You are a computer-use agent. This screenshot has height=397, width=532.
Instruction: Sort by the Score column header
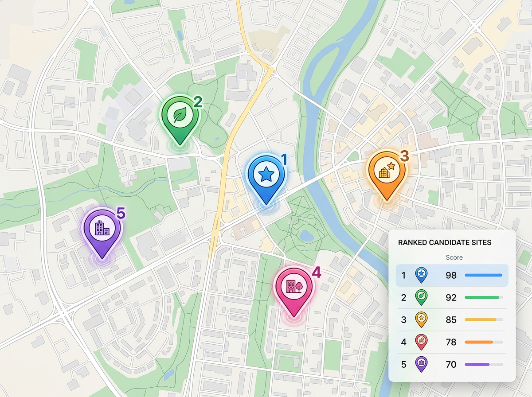(454, 257)
